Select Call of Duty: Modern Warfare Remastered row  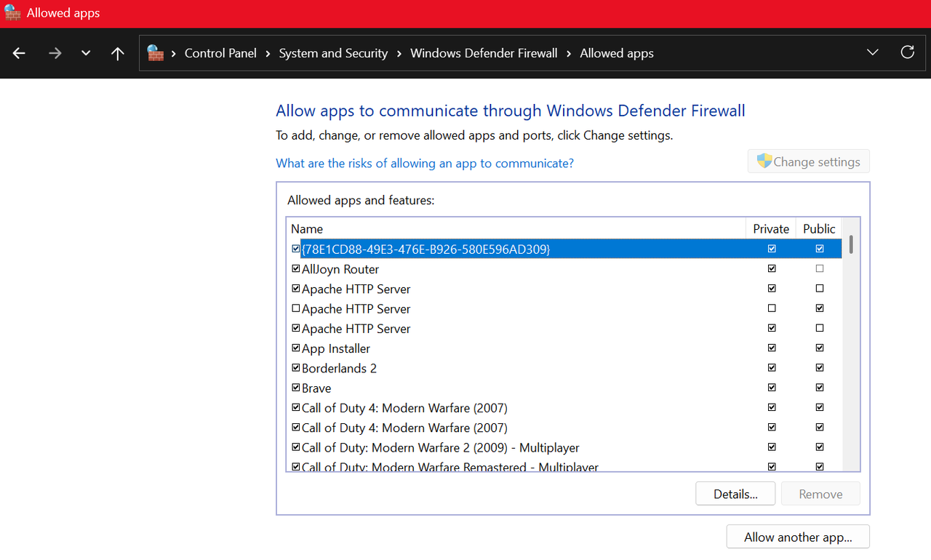(x=565, y=465)
